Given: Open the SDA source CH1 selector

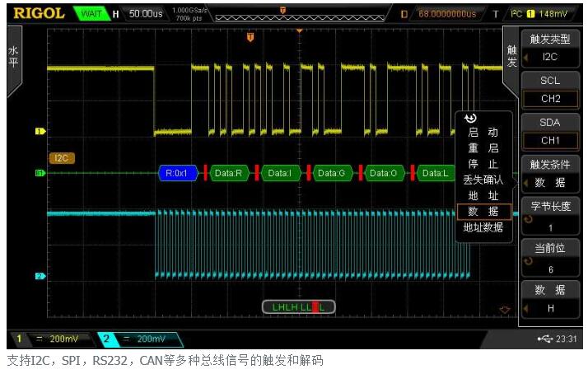Looking at the screenshot, I should point(549,132).
